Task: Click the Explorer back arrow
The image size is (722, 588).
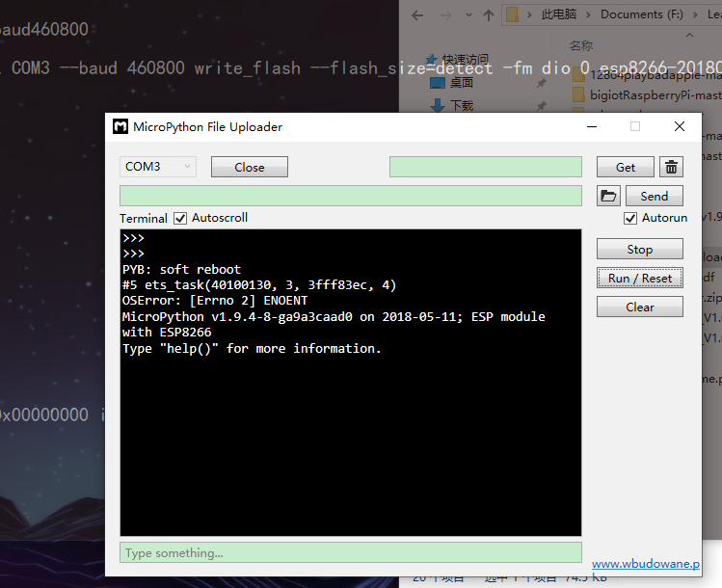Action: click(417, 15)
